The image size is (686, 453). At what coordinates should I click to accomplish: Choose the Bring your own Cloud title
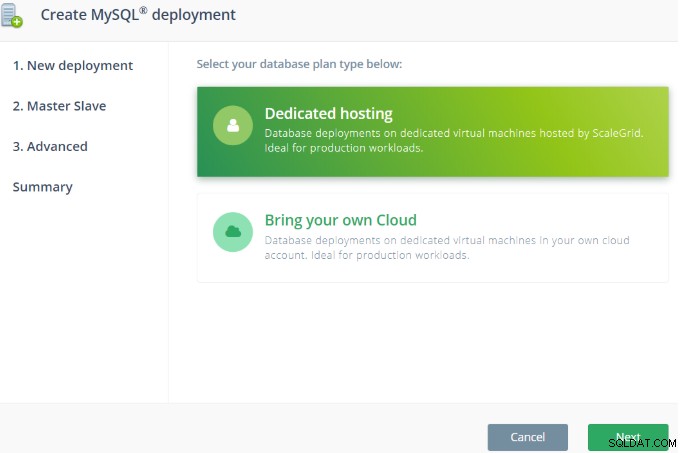(x=340, y=220)
